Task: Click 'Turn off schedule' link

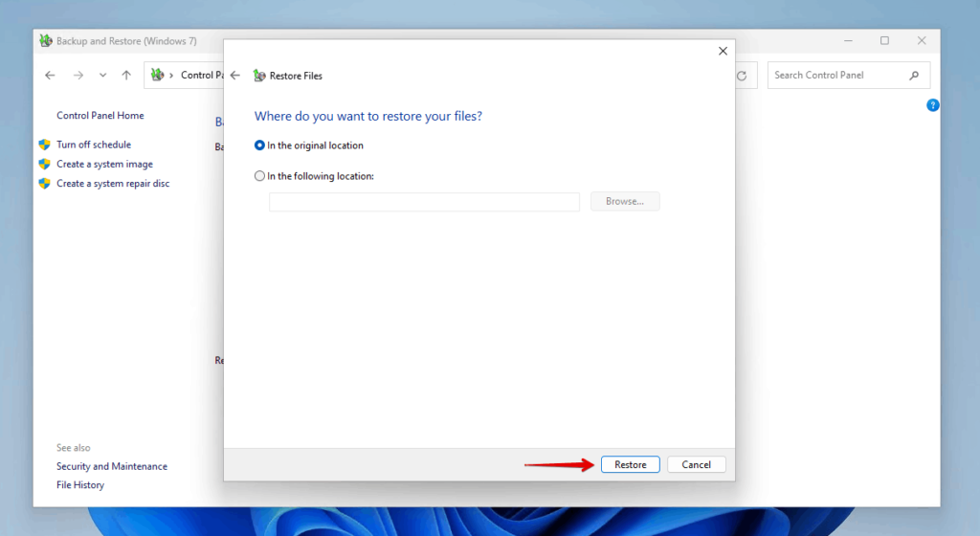Action: click(x=93, y=145)
